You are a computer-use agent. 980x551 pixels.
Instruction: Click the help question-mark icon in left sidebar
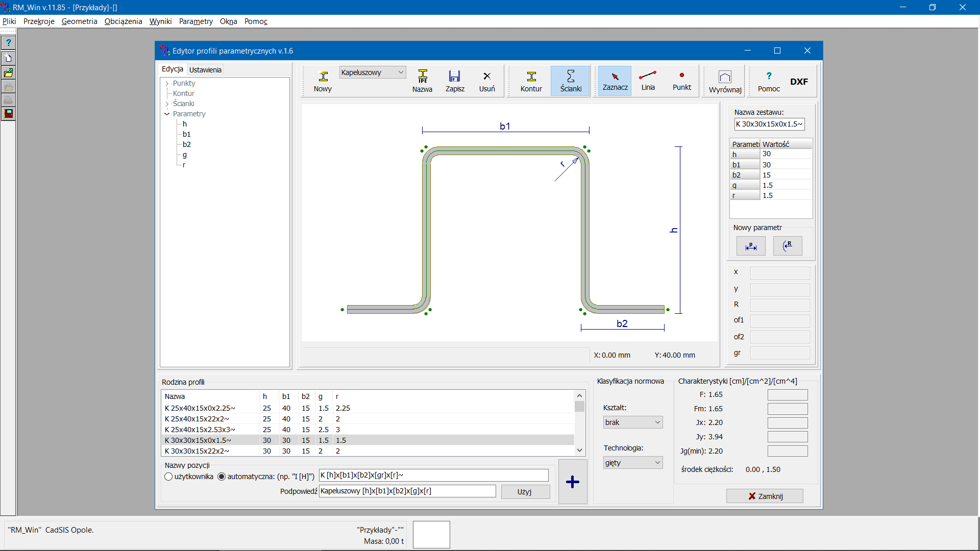(9, 43)
